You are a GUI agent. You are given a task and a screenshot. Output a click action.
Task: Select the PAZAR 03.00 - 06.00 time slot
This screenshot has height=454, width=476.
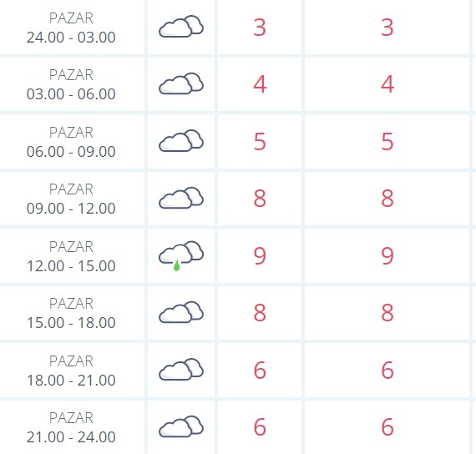click(x=71, y=84)
